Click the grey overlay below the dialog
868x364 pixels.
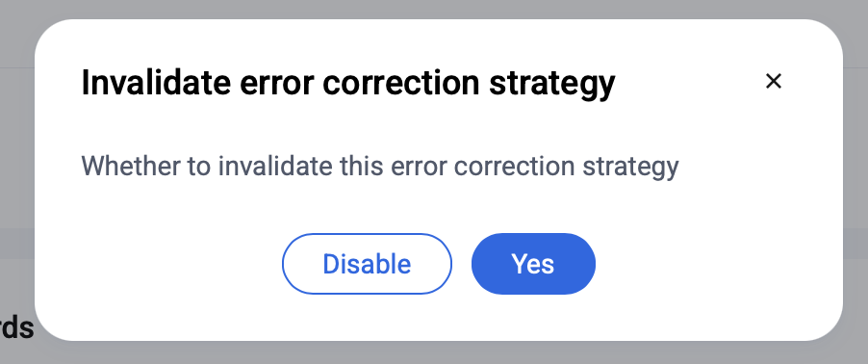point(434,352)
